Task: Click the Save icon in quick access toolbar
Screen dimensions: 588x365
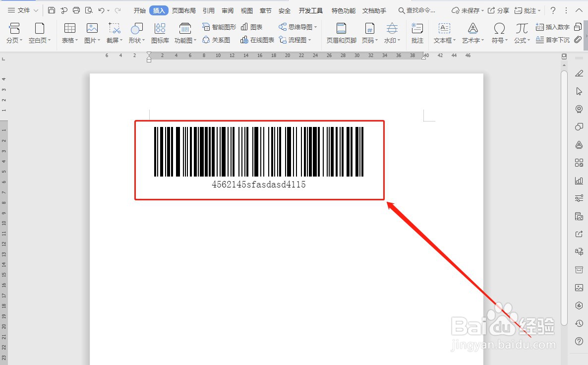Action: 52,10
